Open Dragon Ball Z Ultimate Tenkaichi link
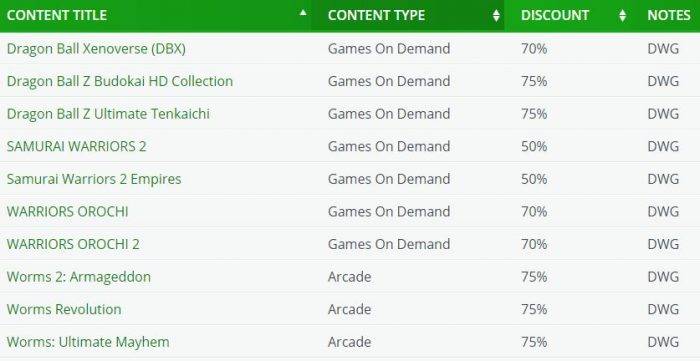This screenshot has height=361, width=700. pyautogui.click(x=108, y=114)
